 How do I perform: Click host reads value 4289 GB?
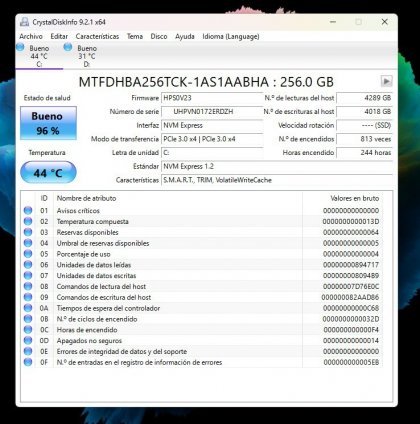pos(364,98)
